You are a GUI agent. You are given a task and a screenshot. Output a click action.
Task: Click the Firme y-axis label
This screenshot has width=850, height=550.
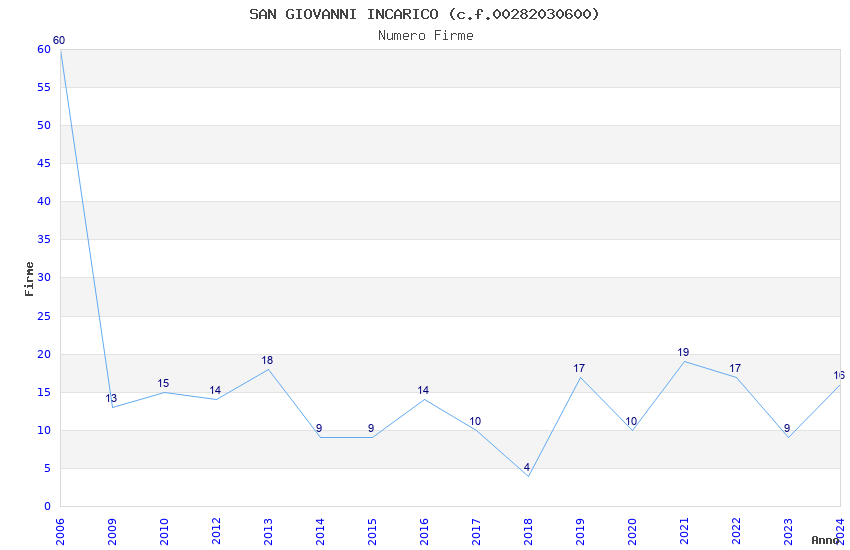[29, 279]
